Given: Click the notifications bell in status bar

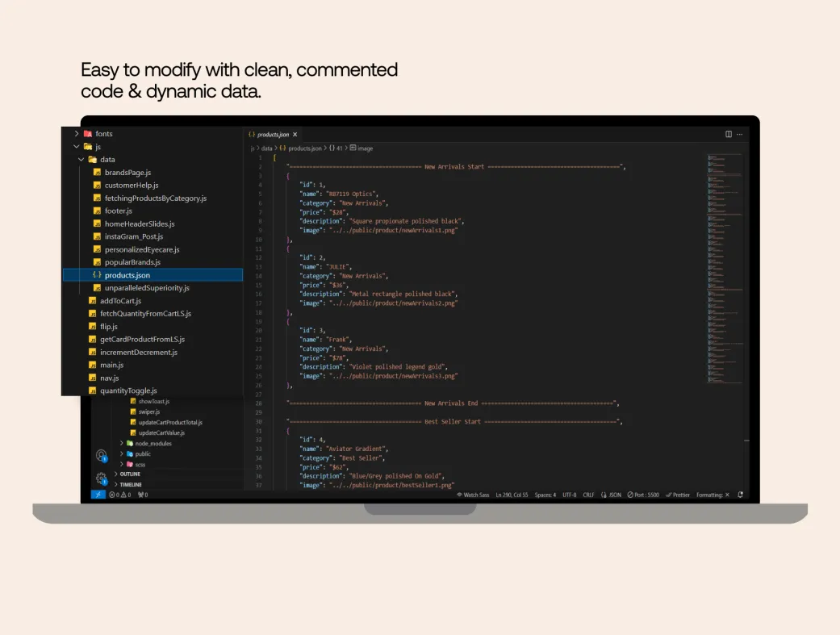Looking at the screenshot, I should pyautogui.click(x=741, y=495).
